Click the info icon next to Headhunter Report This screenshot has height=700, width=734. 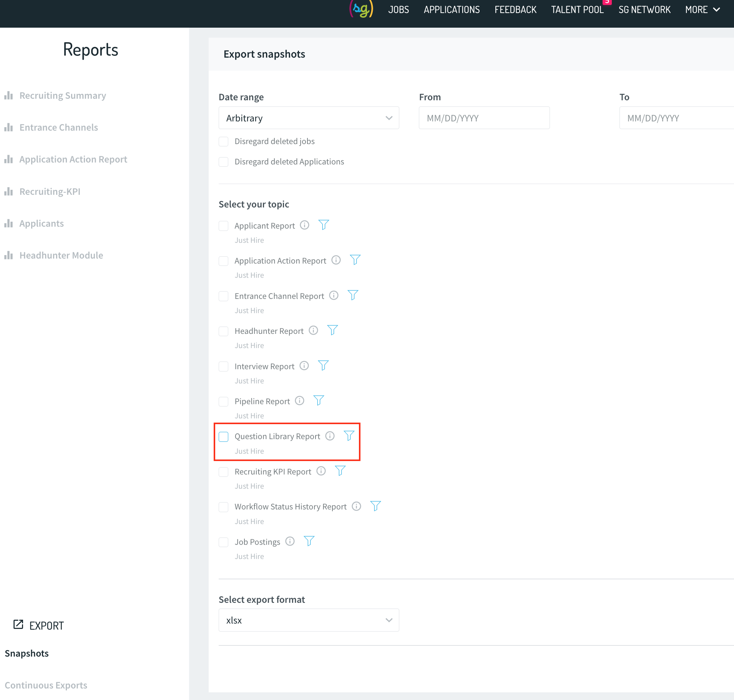[x=313, y=330]
